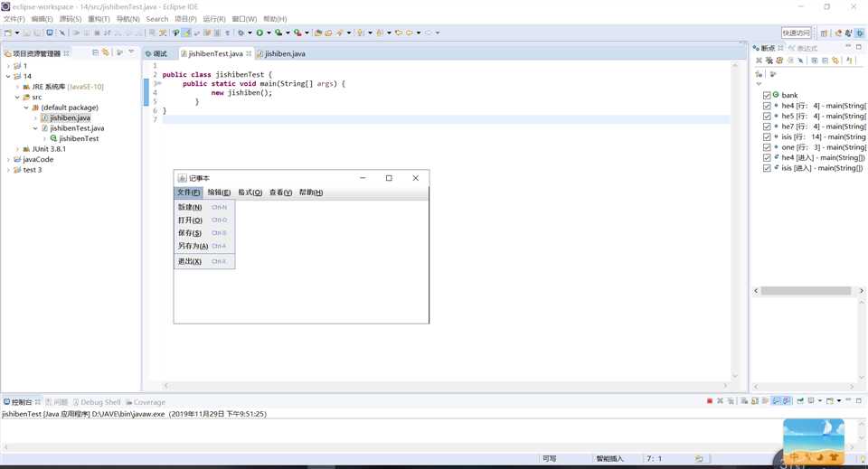Click the 快速访问 Quick Access field
This screenshot has height=469, width=868.
tap(796, 33)
